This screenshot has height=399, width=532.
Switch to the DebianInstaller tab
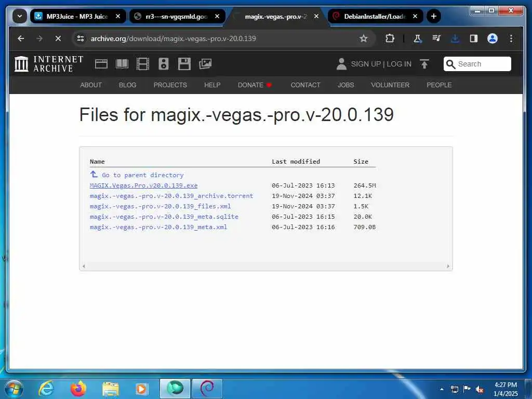pyautogui.click(x=375, y=16)
